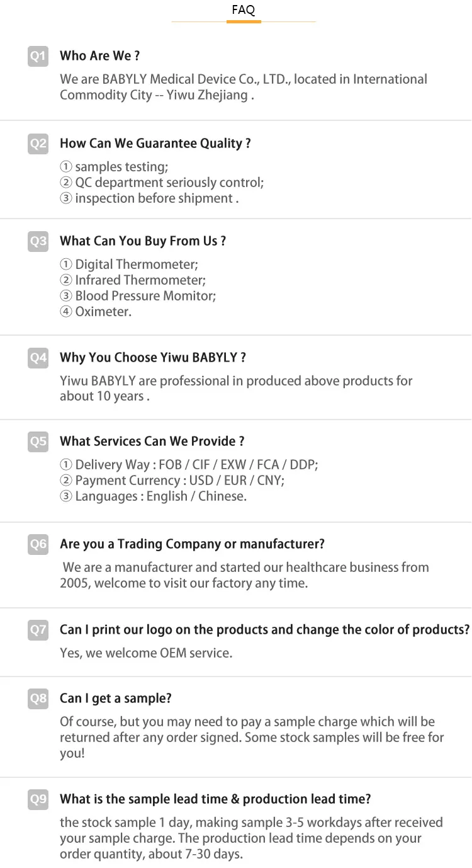472x868 pixels.
Task: Click the Q8 badge icon
Action: (x=38, y=699)
